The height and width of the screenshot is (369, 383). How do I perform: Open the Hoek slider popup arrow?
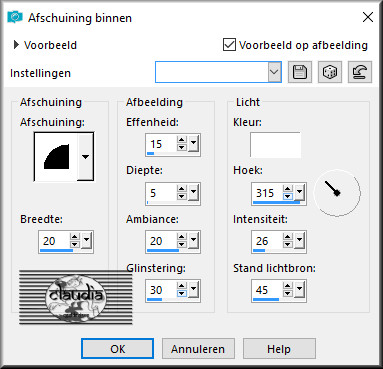tap(299, 192)
